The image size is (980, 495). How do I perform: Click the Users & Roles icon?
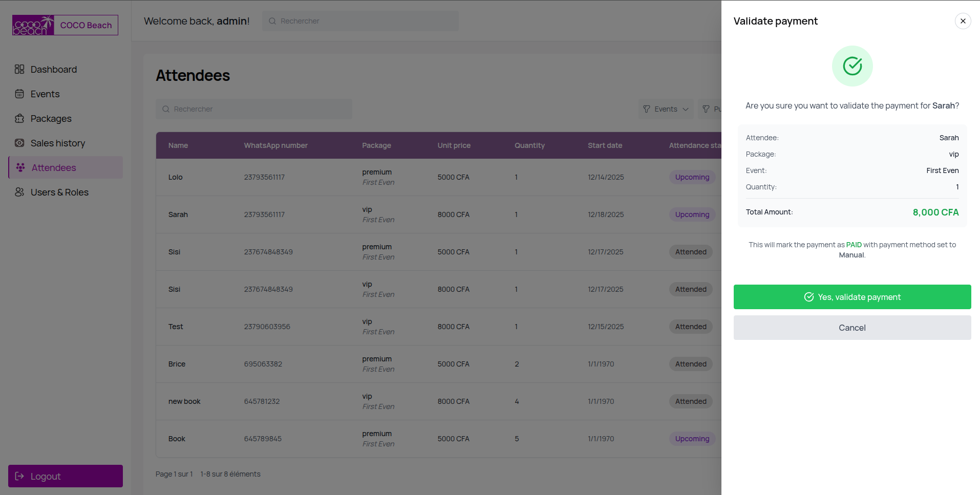click(x=19, y=192)
